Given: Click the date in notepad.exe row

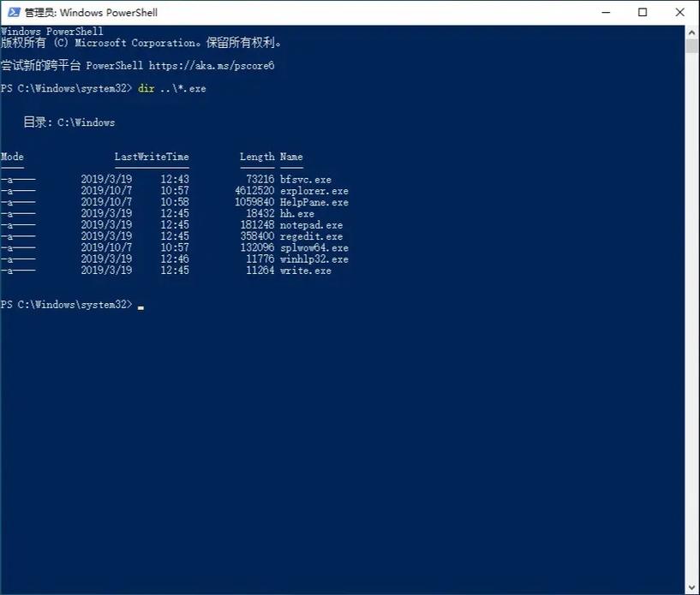Looking at the screenshot, I should (107, 225).
